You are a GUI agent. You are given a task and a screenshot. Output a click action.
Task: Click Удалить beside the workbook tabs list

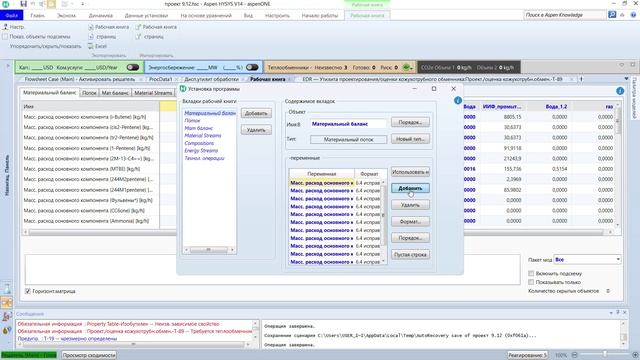pyautogui.click(x=256, y=130)
